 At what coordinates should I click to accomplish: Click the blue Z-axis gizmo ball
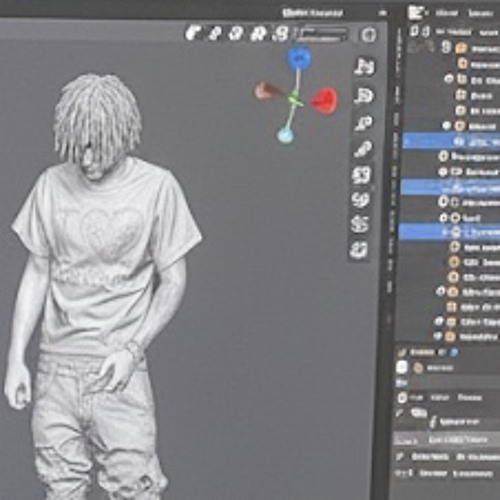299,57
